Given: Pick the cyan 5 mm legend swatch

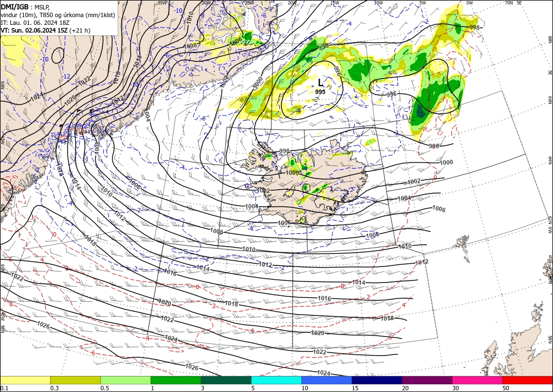Looking at the screenshot, I should [x=276, y=380].
